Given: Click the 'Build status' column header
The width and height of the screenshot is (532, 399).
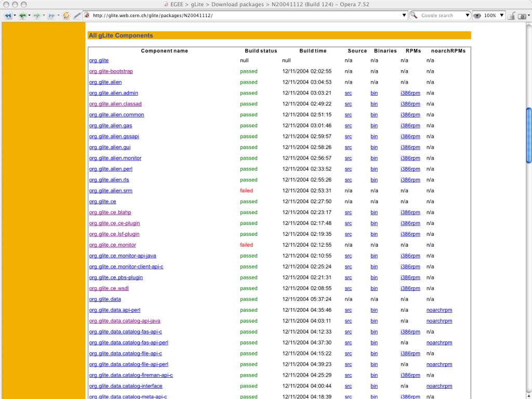Looking at the screenshot, I should (x=261, y=51).
